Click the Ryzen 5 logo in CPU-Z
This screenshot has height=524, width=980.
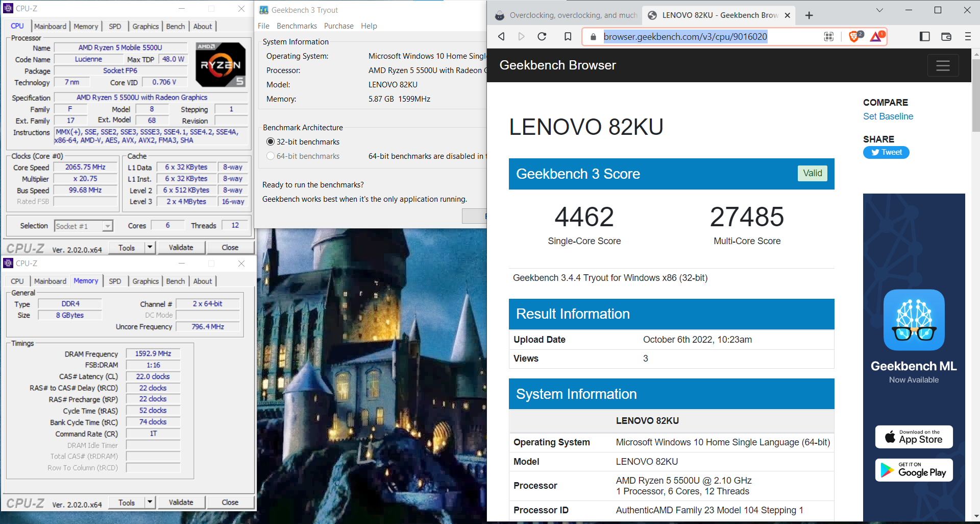(220, 65)
